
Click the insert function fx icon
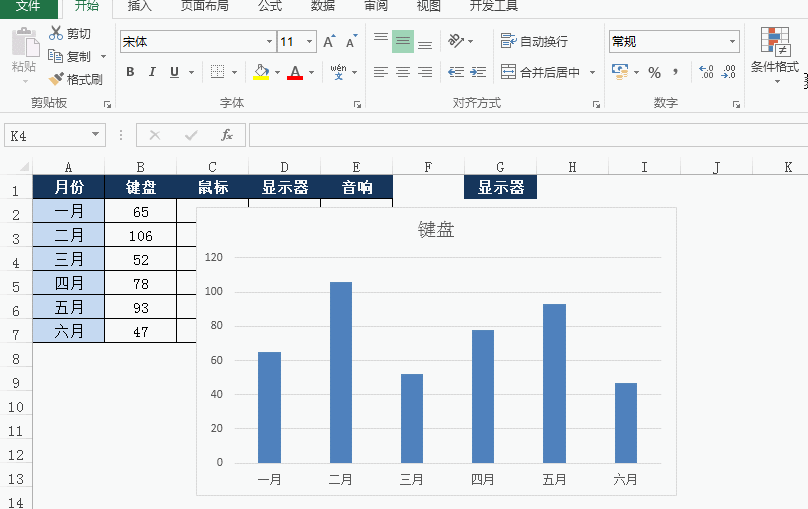[227, 135]
